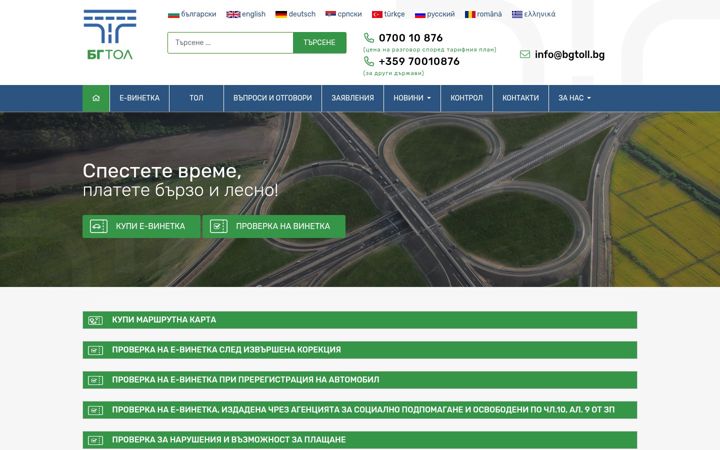Open ПРОВЕРКА ПРИ ПРЕРЕГИСТРАЦИЯ НА АВТОМОБИЛ bar
The height and width of the screenshot is (450, 720).
coord(360,380)
